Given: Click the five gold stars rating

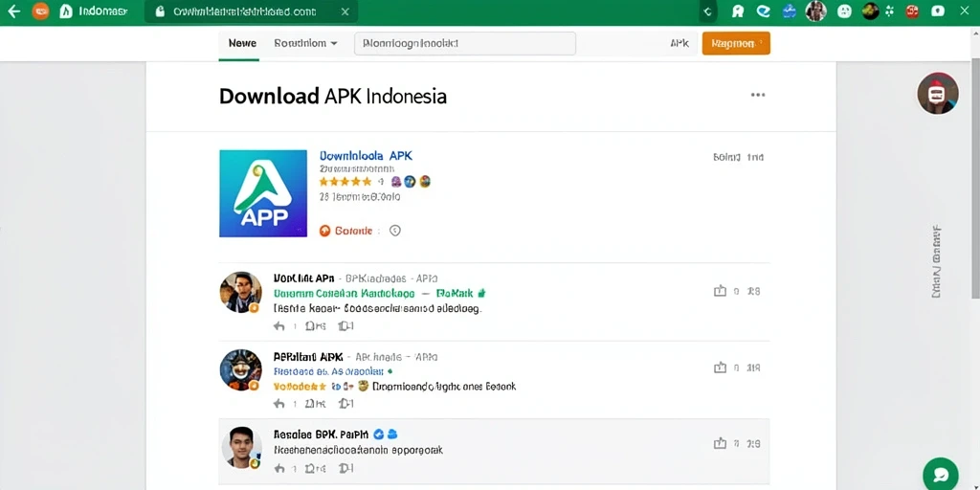Looking at the screenshot, I should 345,182.
